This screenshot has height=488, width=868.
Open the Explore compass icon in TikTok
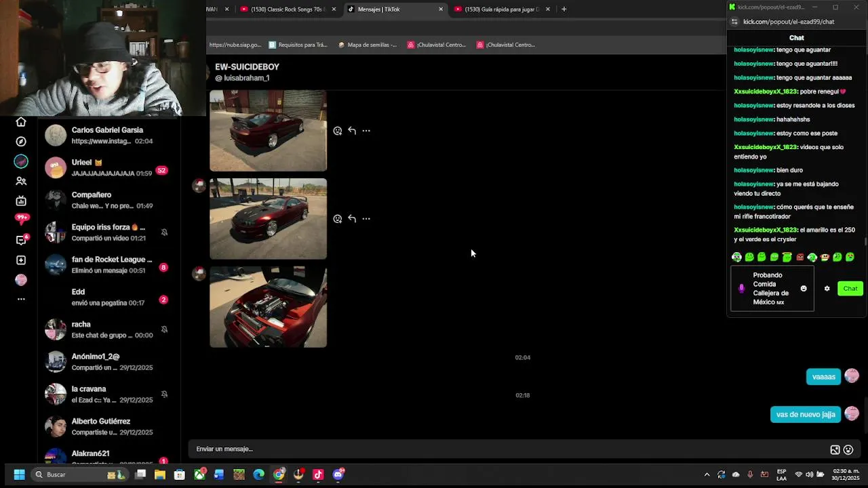tap(21, 142)
